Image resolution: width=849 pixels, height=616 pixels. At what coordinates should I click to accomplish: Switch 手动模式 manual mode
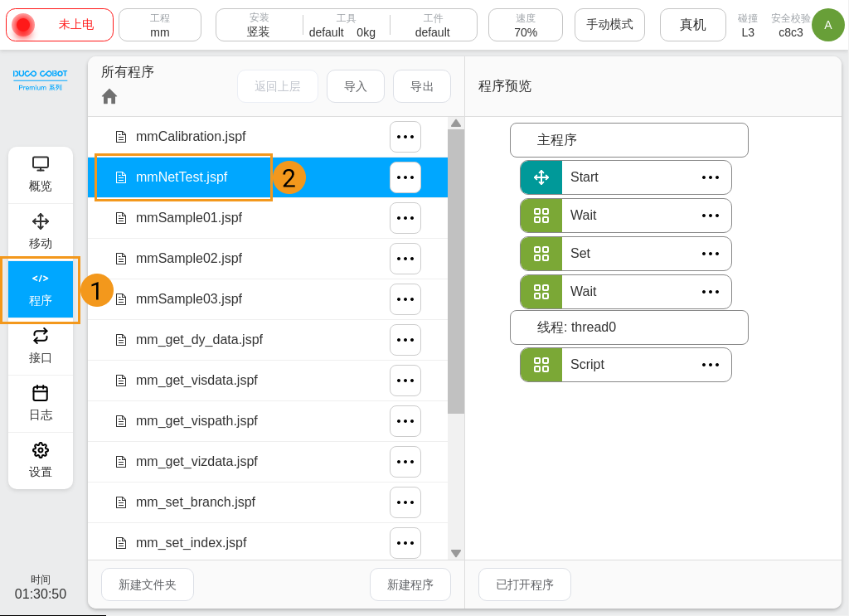click(x=609, y=25)
